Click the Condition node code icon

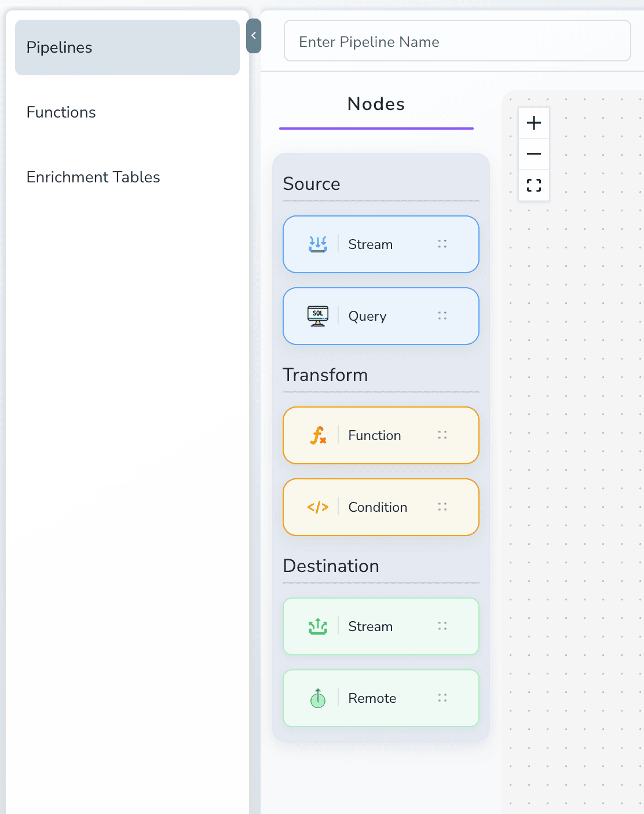[x=317, y=507]
